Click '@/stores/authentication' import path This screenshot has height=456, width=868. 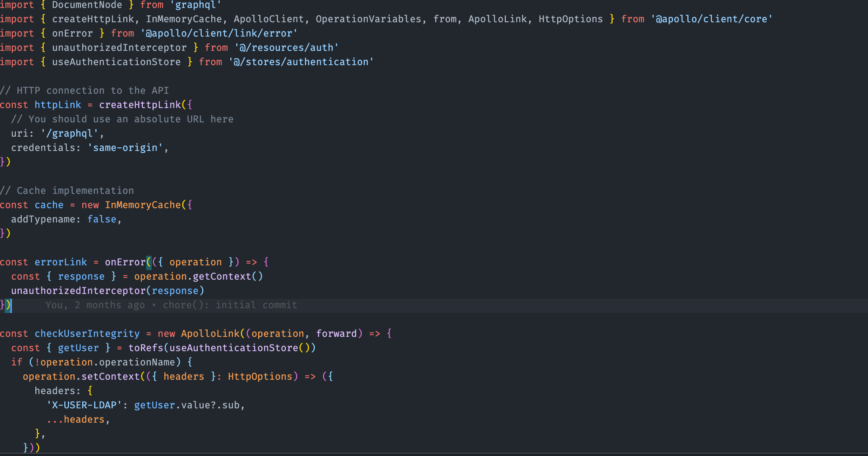tap(301, 62)
